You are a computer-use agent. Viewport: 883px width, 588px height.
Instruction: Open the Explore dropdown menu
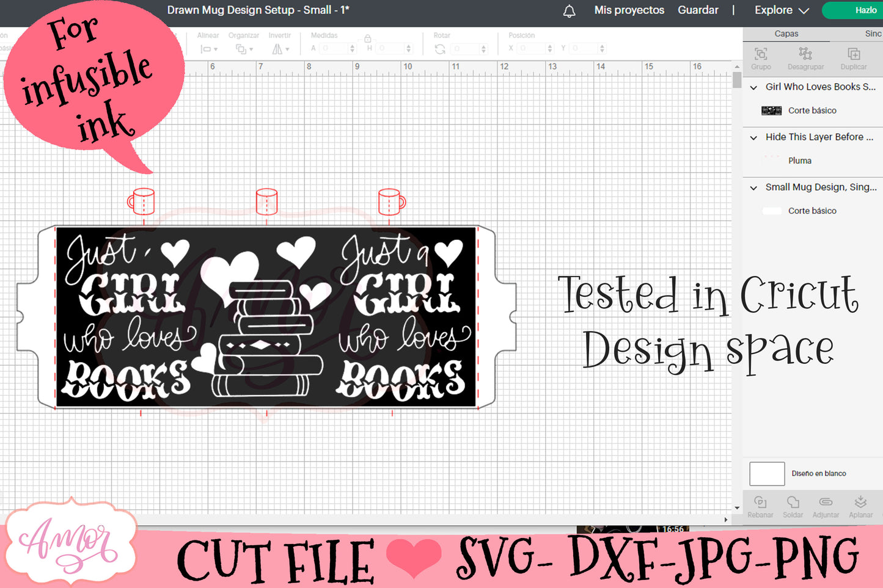(782, 10)
